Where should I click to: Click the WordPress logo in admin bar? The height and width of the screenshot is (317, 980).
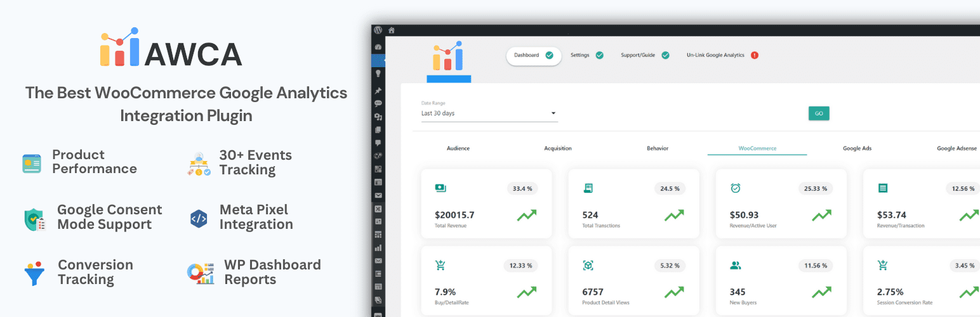pyautogui.click(x=378, y=30)
